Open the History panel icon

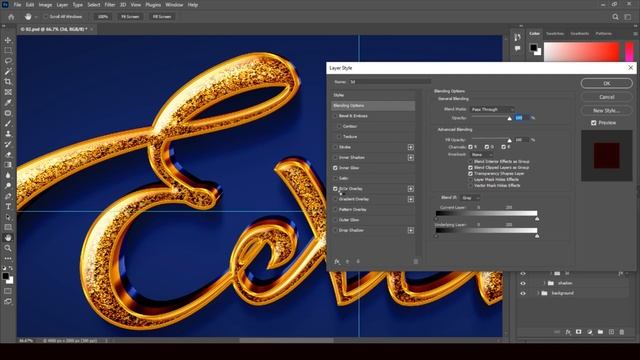pos(518,38)
